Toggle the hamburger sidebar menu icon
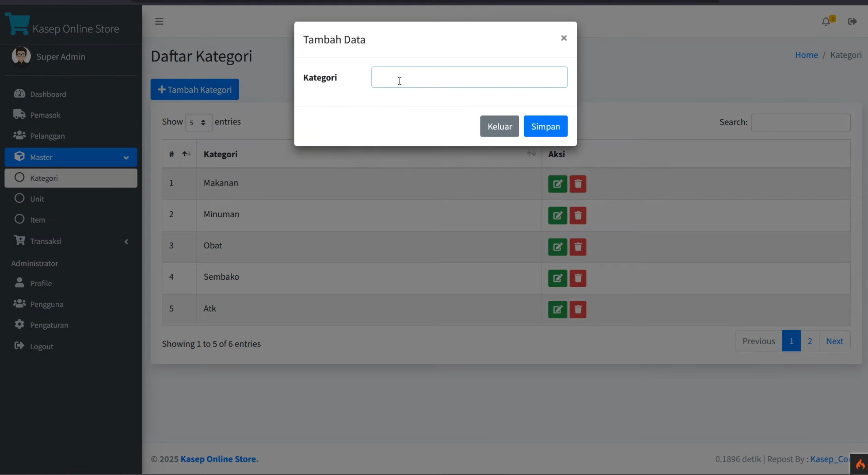Screen dimensions: 868x475 [x=159, y=21]
